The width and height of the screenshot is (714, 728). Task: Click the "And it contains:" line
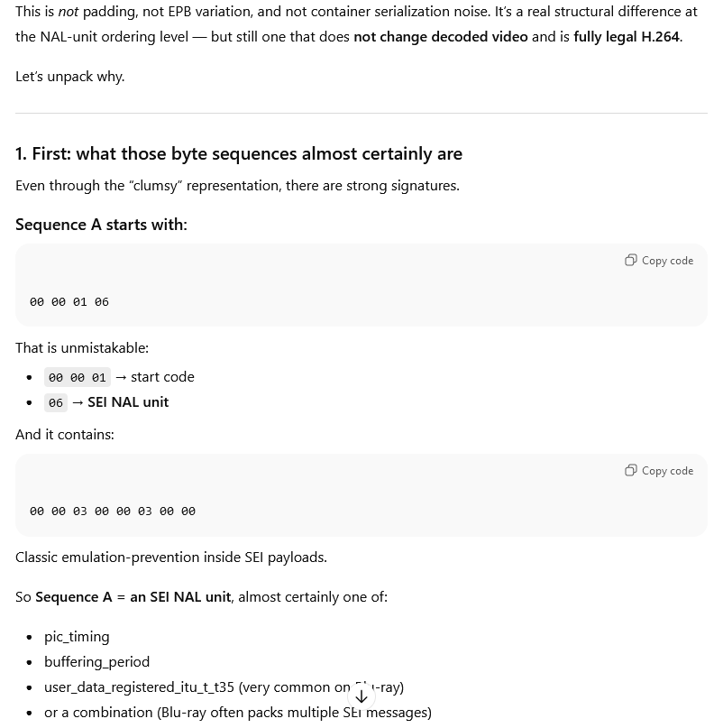[65, 435]
